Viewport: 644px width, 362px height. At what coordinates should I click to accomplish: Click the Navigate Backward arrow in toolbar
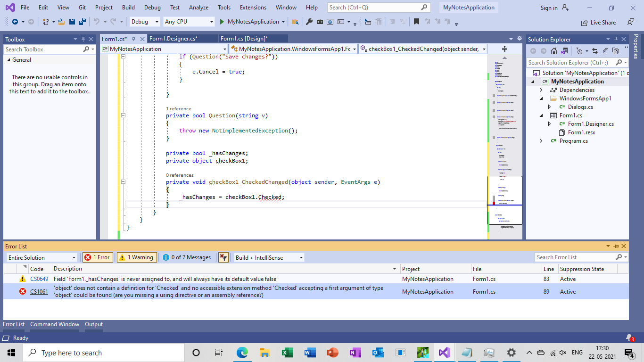tap(15, 22)
